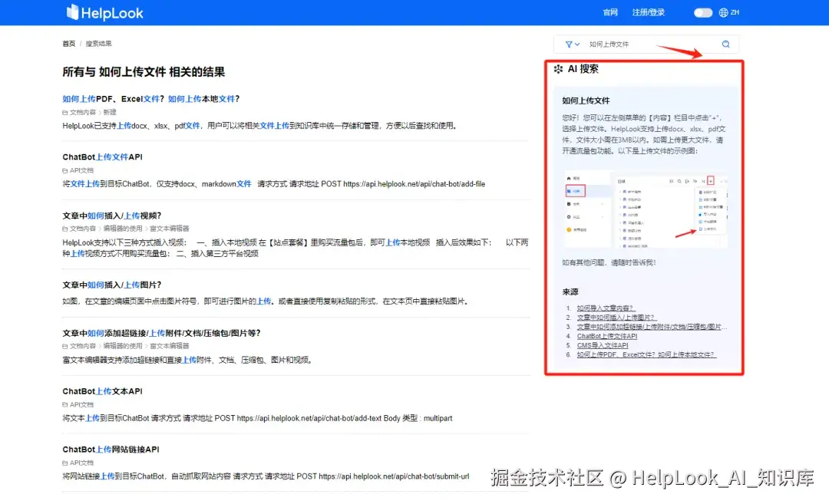The image size is (829, 504).
Task: Open source 4 ChatBot上传文件API
Action: coord(607,336)
